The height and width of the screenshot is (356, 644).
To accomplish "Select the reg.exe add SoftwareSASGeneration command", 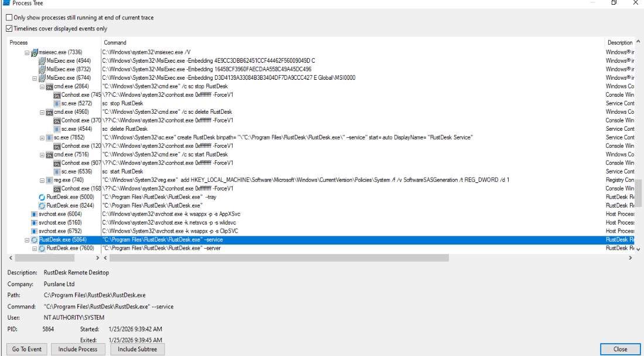I will pos(305,179).
